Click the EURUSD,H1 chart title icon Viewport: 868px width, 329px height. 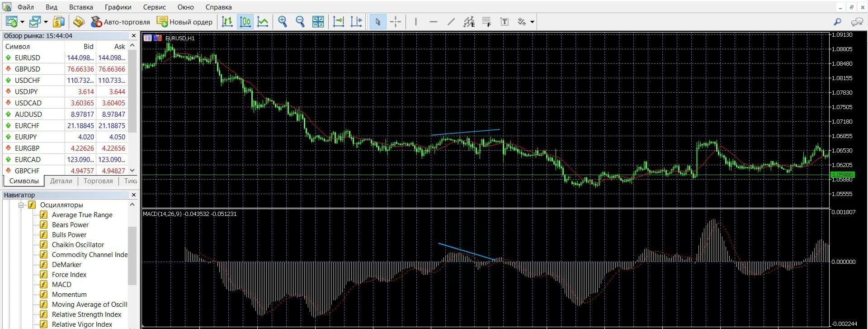click(148, 38)
